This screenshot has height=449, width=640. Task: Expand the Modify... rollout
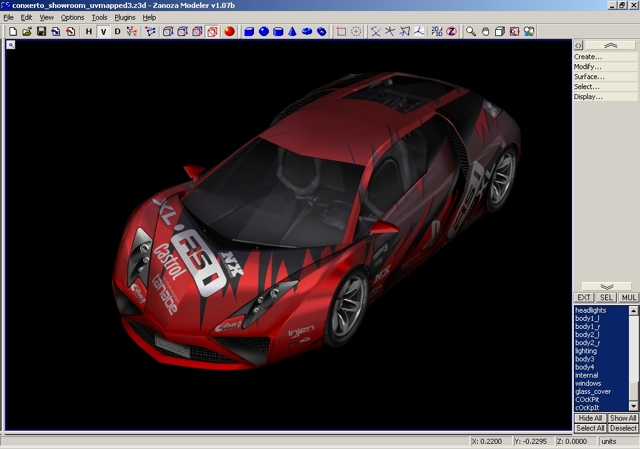coord(588,67)
